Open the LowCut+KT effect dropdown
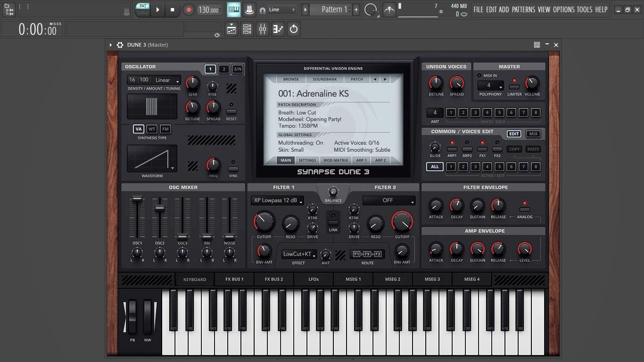Screen dimensions: 644x362 coord(299,254)
